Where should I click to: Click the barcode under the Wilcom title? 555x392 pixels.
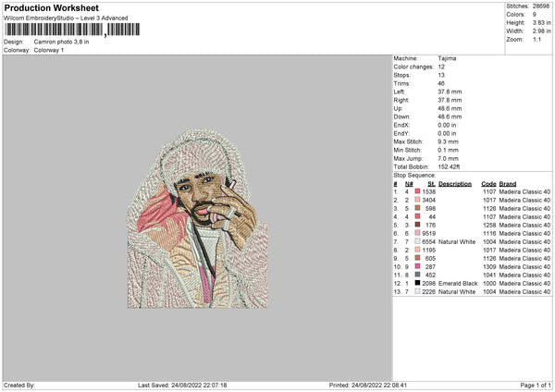[x=72, y=30]
